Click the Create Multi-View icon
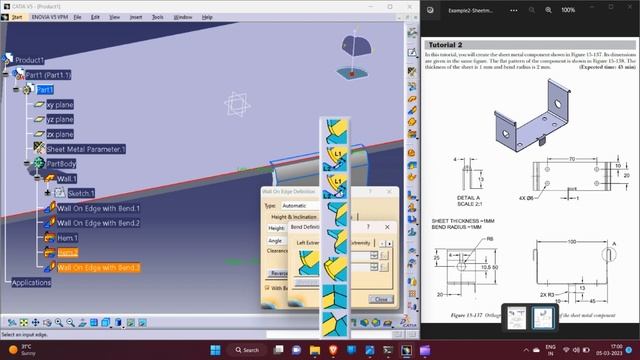The height and width of the screenshot is (360, 640). tap(94, 323)
